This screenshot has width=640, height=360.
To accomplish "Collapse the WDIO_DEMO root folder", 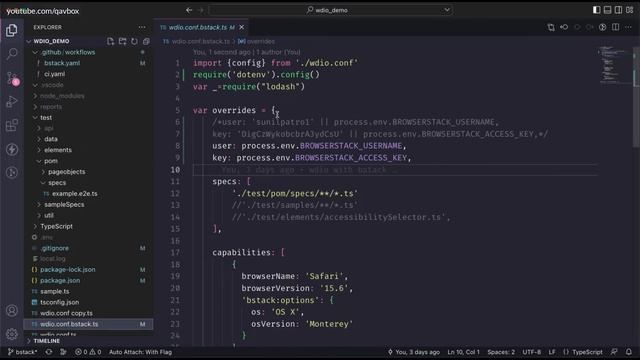I will click(x=51, y=41).
